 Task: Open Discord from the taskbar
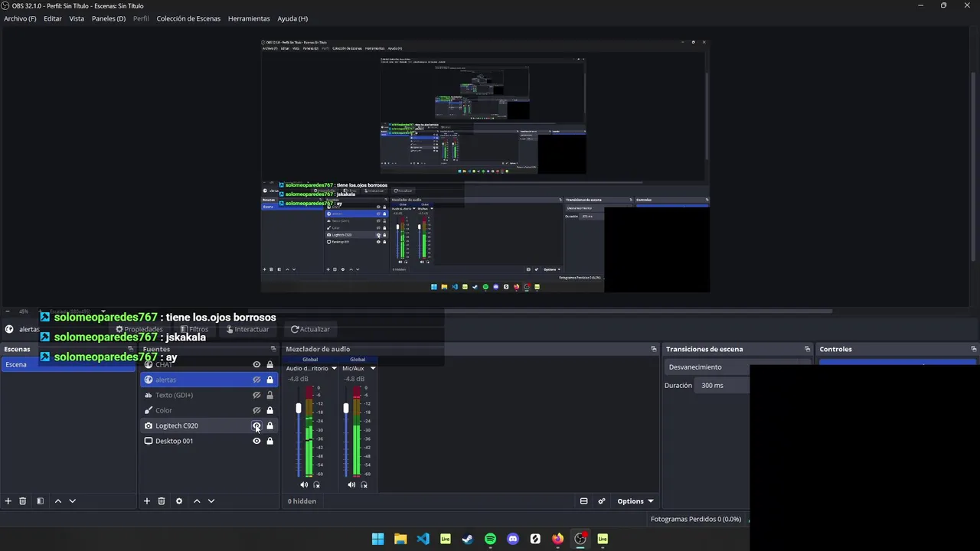click(x=513, y=539)
